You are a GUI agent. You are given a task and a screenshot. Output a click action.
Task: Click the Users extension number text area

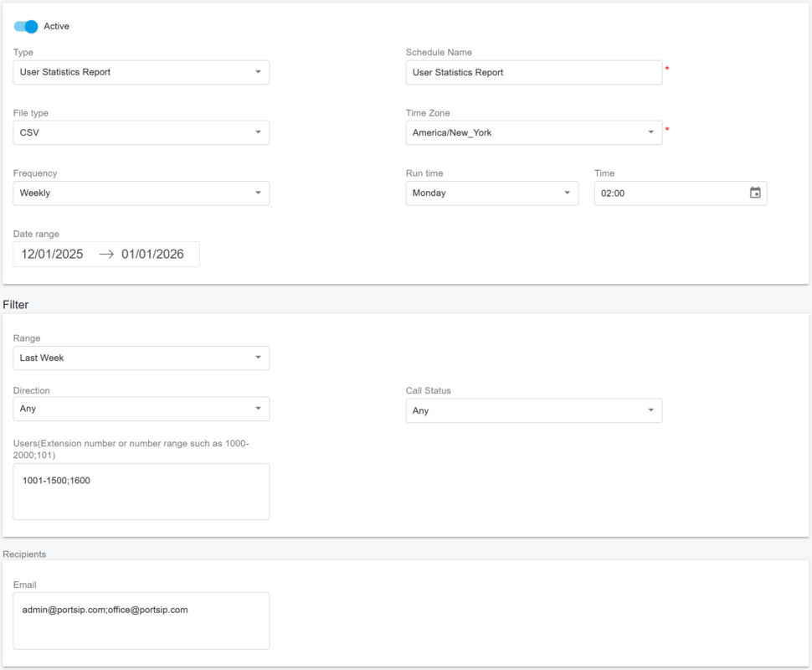point(141,491)
